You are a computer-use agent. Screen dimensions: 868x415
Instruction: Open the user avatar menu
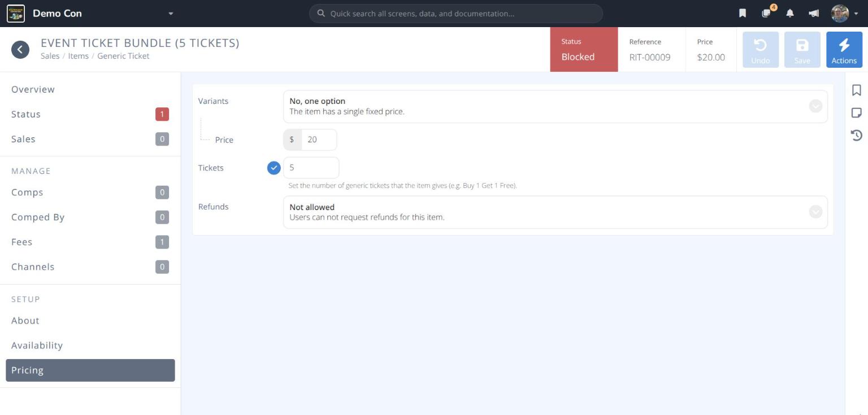pyautogui.click(x=840, y=13)
